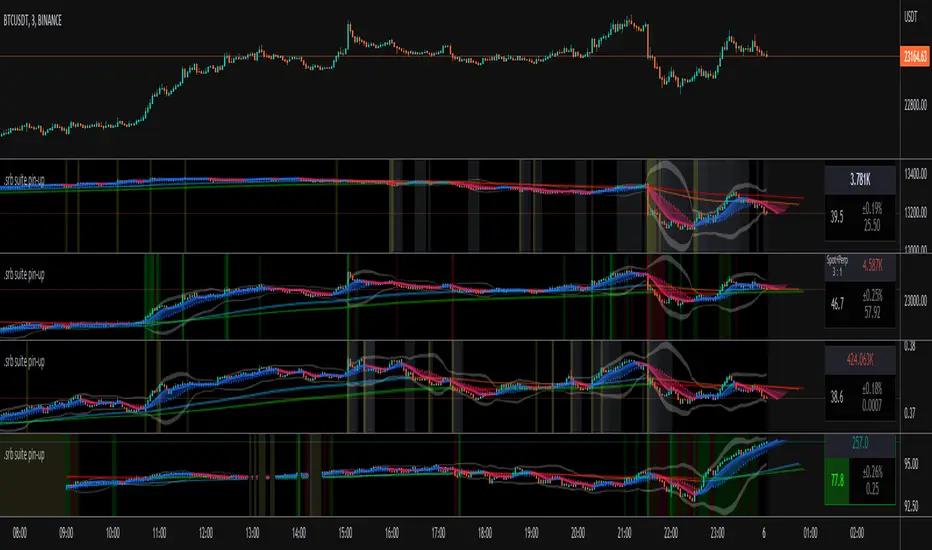
Task: Click the 10:00 time axis label
Action: point(112,533)
